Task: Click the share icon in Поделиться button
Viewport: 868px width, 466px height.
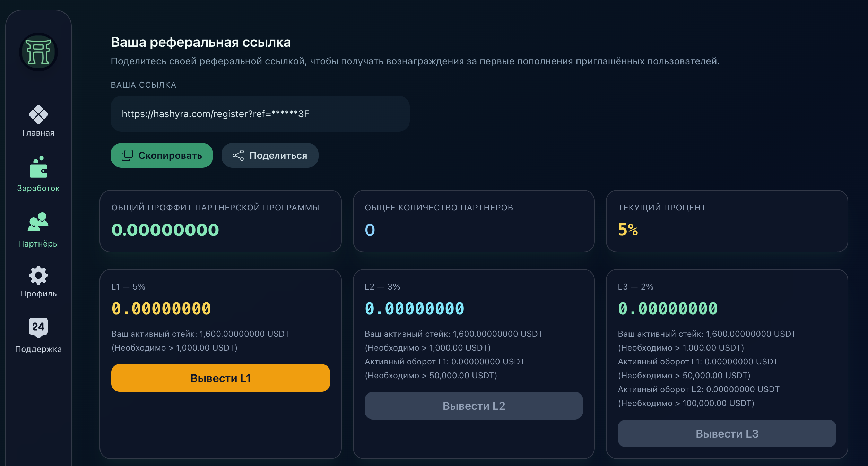Action: 238,155
